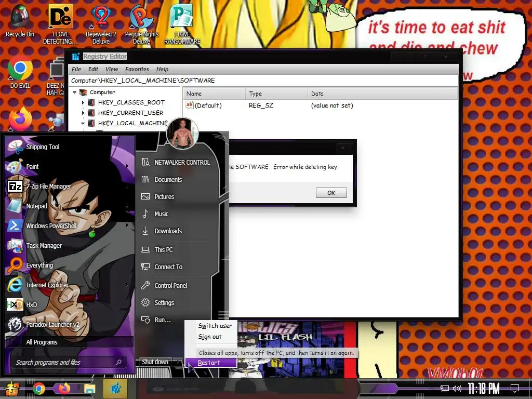The width and height of the screenshot is (532, 399).
Task: Expand the Windows PowerShell submenu arrow
Action: click(x=127, y=225)
